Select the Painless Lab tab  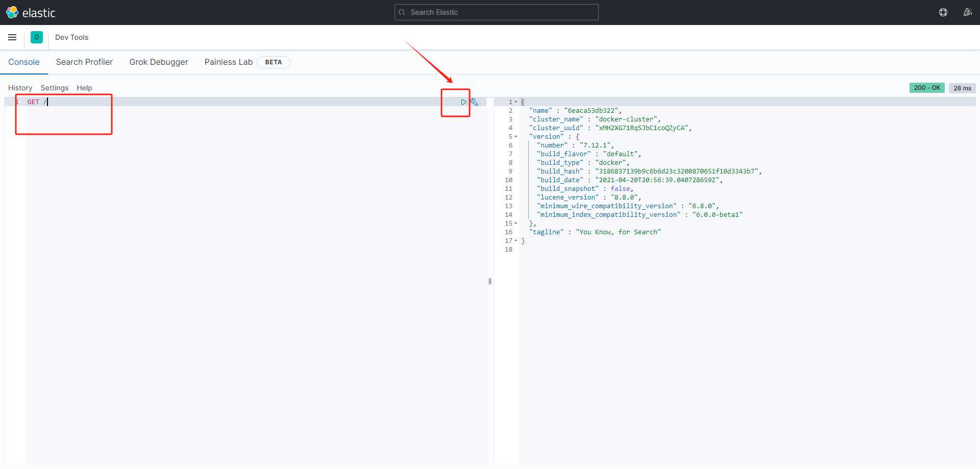pyautogui.click(x=228, y=62)
